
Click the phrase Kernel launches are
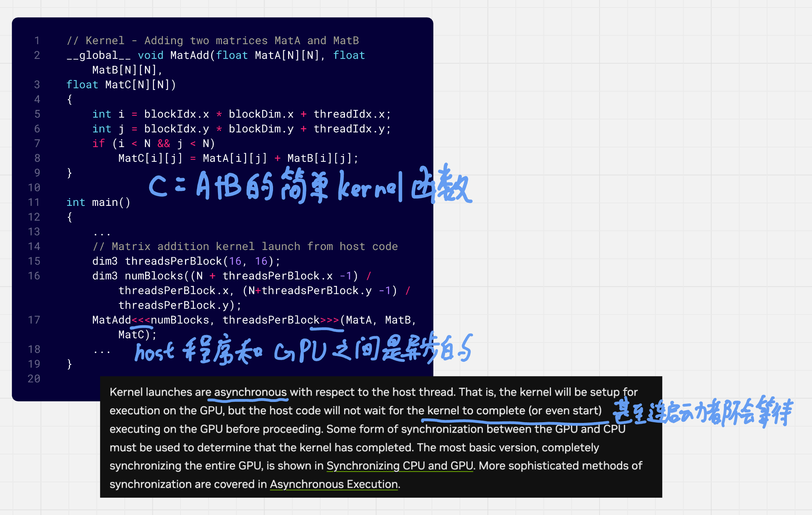[160, 392]
